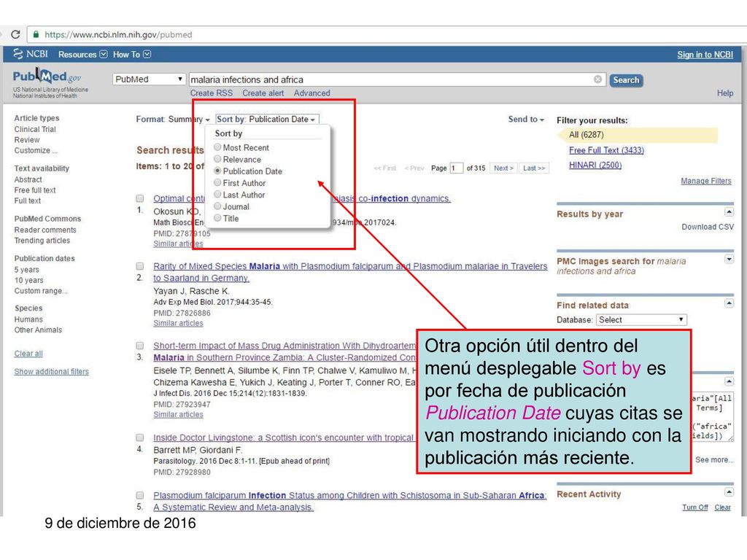
Task: Open the Database Select dropdown
Action: coord(640,319)
